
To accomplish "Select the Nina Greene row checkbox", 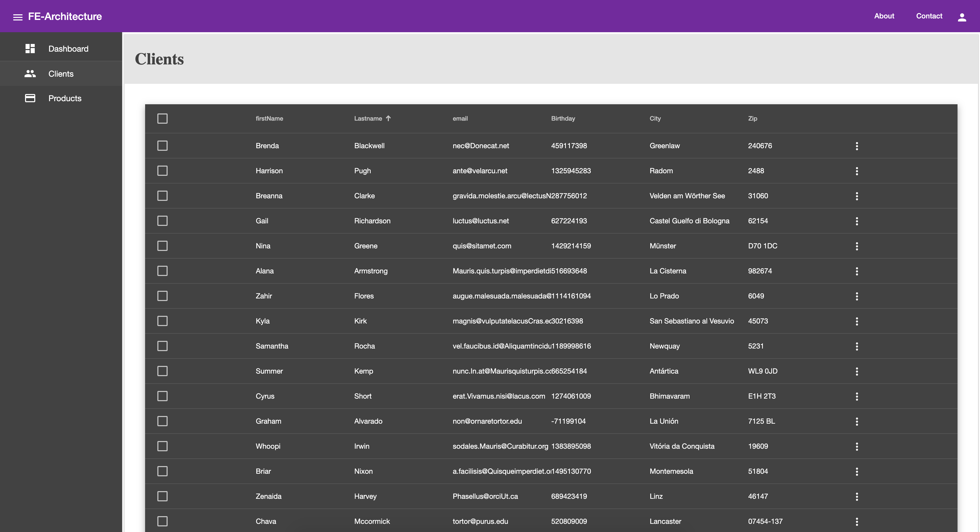I will click(162, 246).
